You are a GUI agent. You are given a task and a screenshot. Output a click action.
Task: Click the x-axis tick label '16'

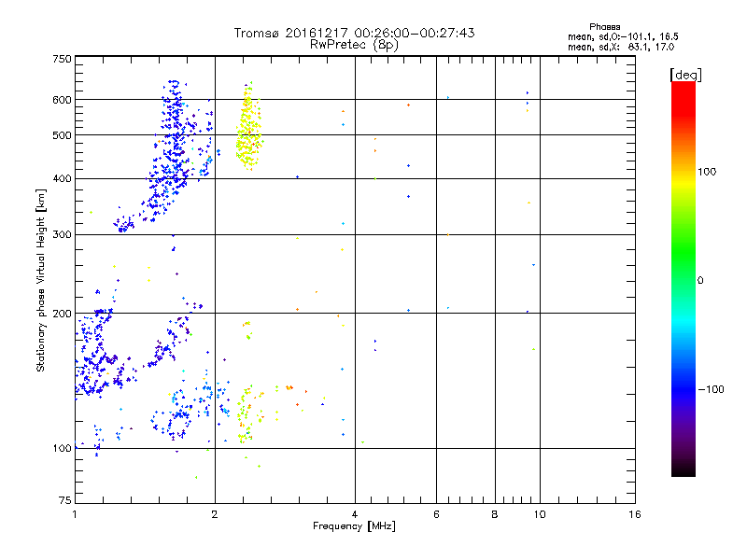click(635, 514)
